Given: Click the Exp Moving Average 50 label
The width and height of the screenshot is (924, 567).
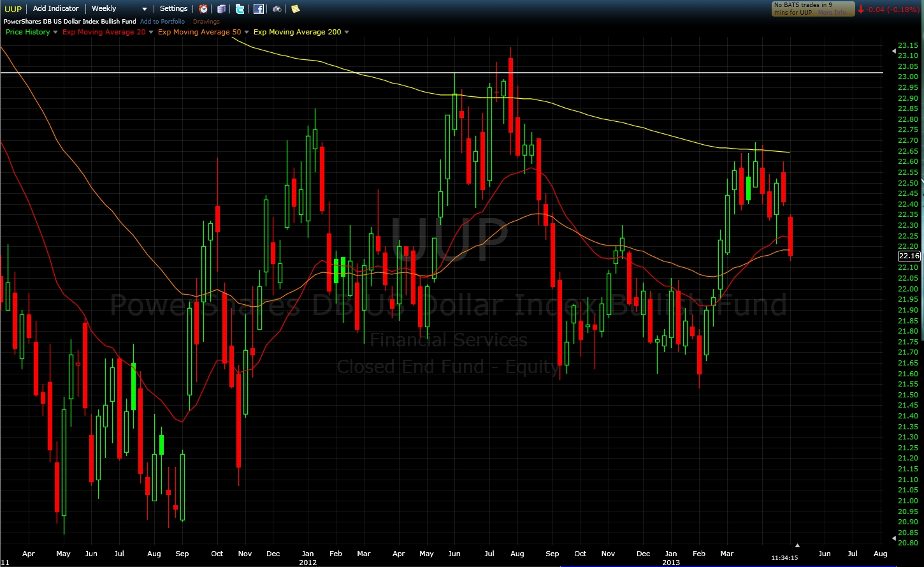Looking at the screenshot, I should pos(199,32).
